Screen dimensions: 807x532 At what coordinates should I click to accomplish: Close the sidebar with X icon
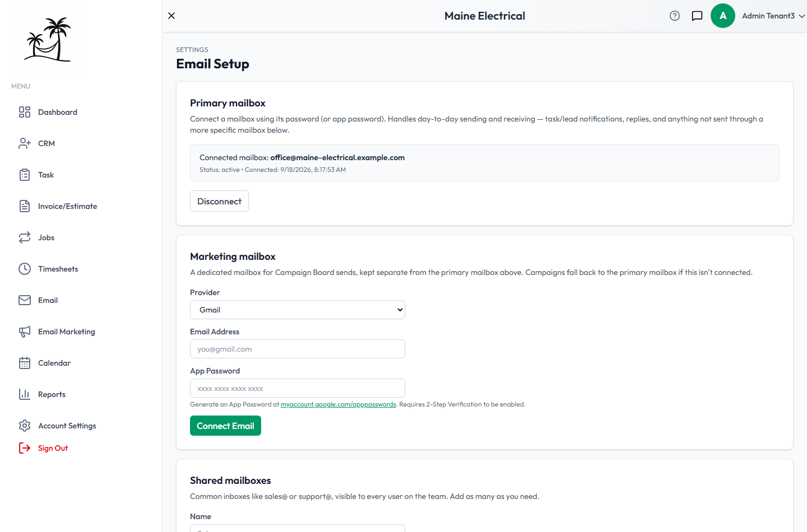coord(171,16)
